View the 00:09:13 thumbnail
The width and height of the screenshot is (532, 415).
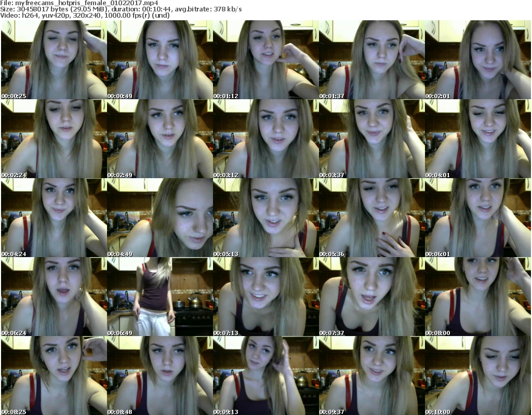pos(266,376)
